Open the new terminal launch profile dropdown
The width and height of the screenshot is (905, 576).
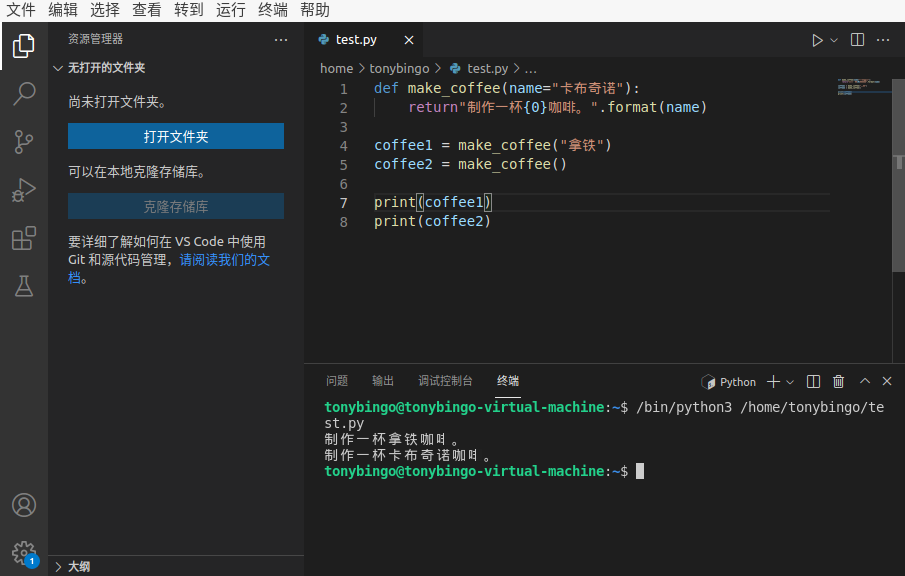pos(790,381)
